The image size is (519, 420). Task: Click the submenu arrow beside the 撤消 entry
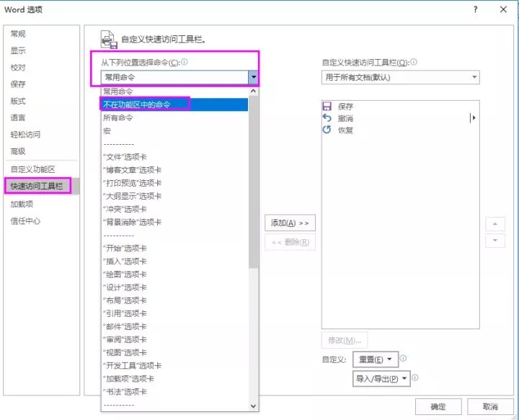[473, 117]
